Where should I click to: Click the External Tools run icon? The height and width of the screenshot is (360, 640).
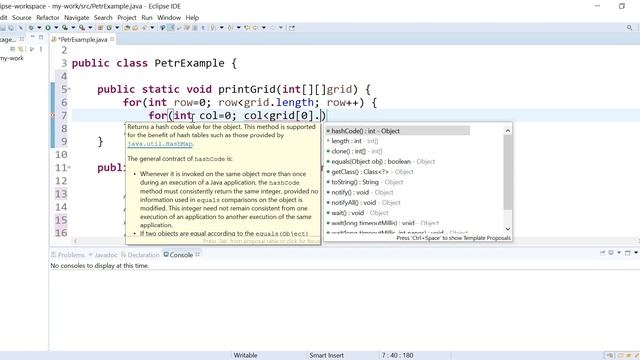pyautogui.click(x=82, y=28)
